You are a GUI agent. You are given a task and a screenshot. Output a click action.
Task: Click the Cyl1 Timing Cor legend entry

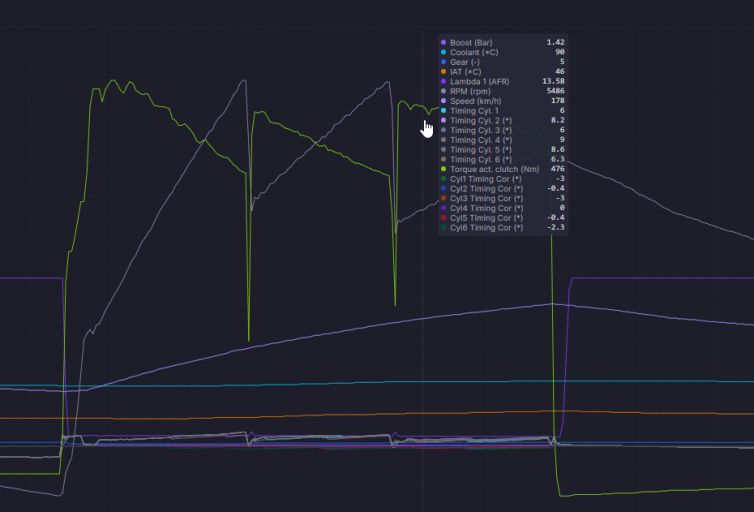[503, 179]
